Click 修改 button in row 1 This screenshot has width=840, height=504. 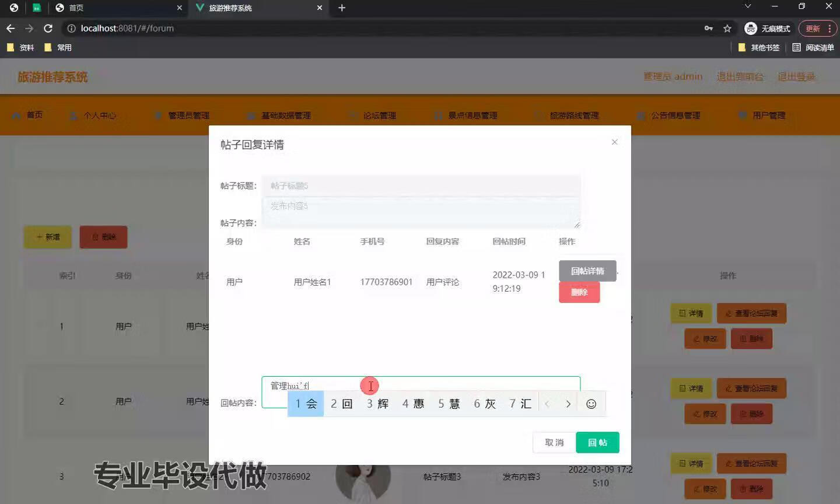(705, 338)
